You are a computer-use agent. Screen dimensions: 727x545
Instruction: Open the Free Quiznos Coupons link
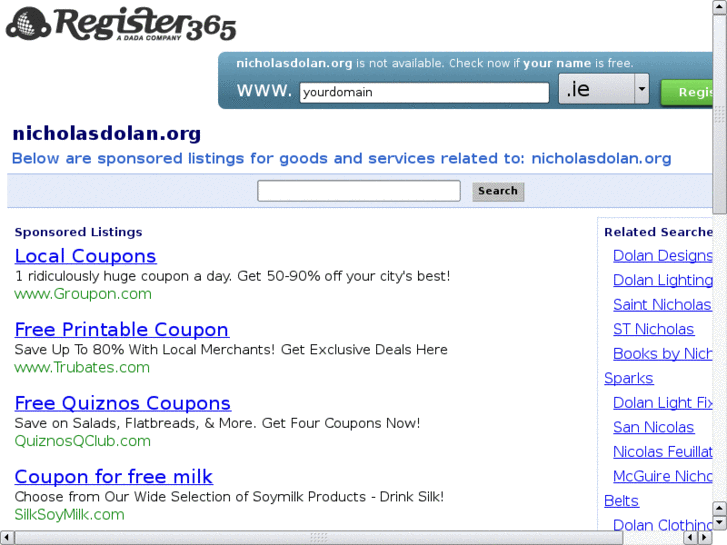click(123, 403)
